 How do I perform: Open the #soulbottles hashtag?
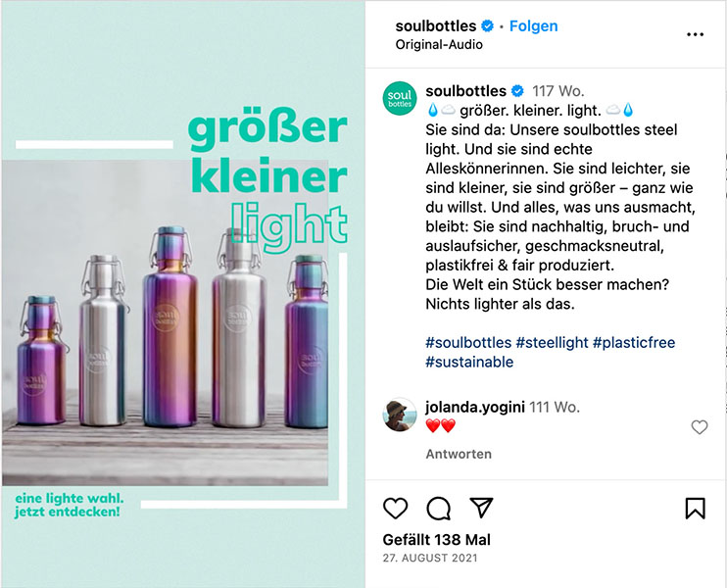click(x=468, y=343)
